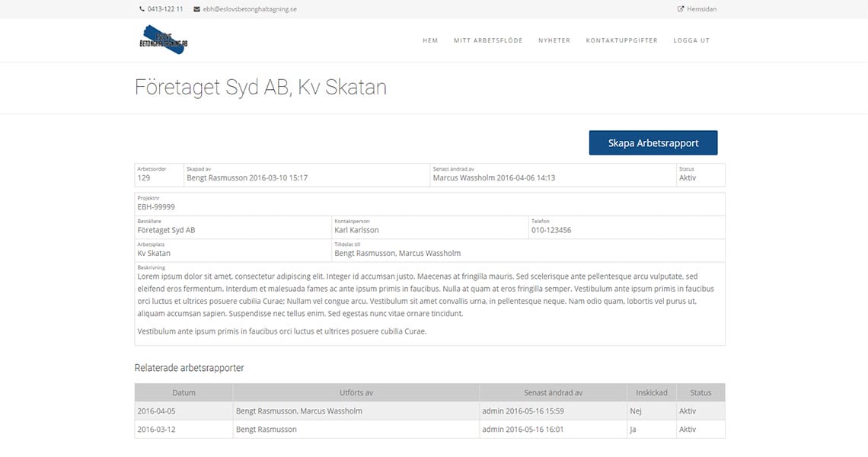Click the Utförts av column header
Screen dimensions: 868x457
click(x=356, y=393)
